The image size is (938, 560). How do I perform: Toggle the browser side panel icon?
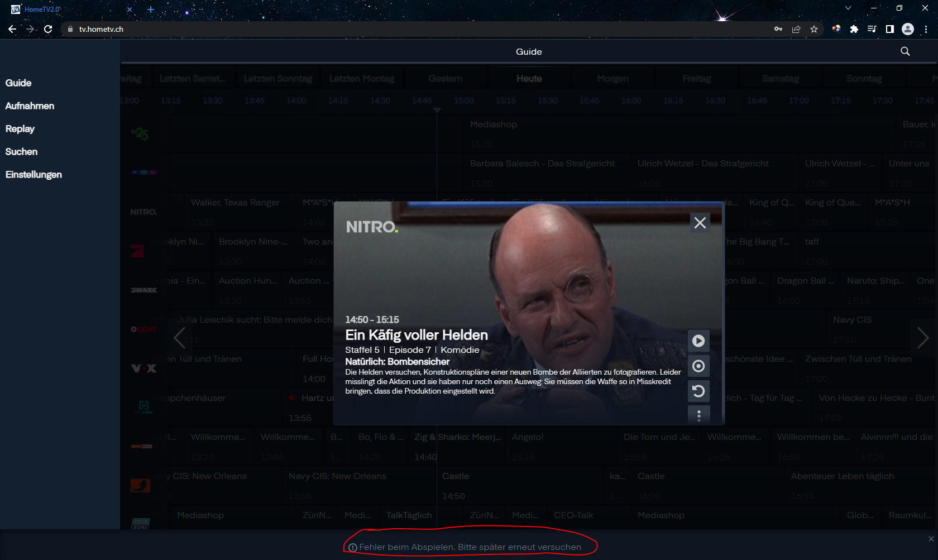[890, 29]
